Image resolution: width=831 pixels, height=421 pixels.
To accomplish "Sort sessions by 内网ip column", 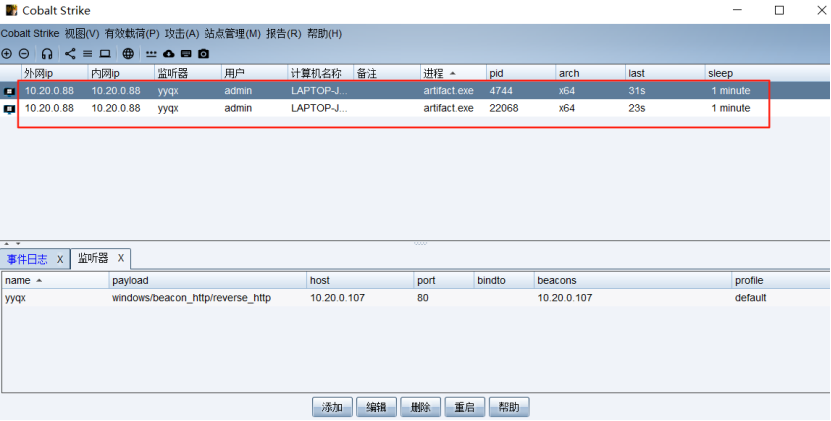I will [121, 73].
